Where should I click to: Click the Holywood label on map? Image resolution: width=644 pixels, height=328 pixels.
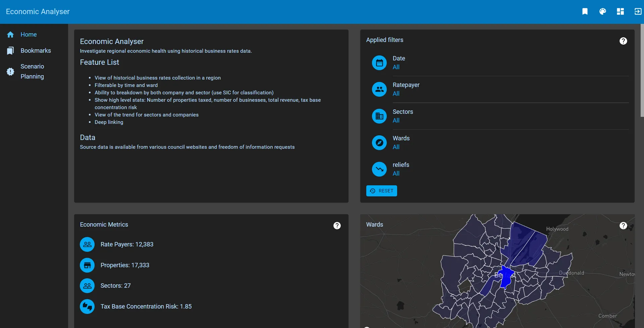coord(557,229)
